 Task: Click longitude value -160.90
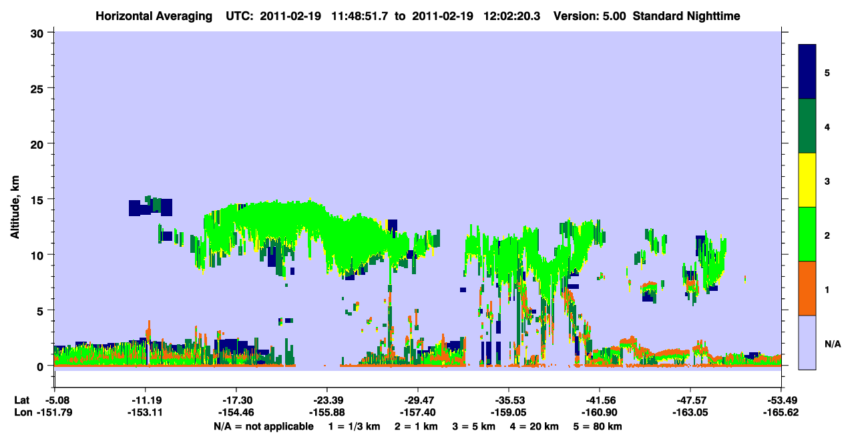[600, 412]
